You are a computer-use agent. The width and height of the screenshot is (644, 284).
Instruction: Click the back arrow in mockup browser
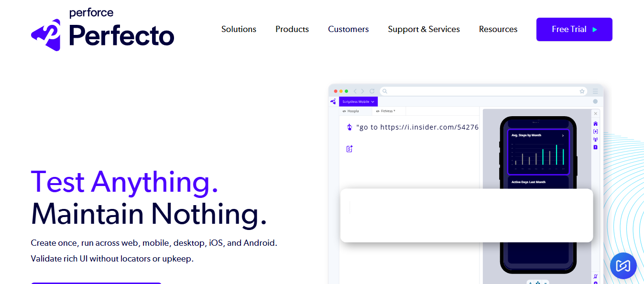click(x=355, y=91)
